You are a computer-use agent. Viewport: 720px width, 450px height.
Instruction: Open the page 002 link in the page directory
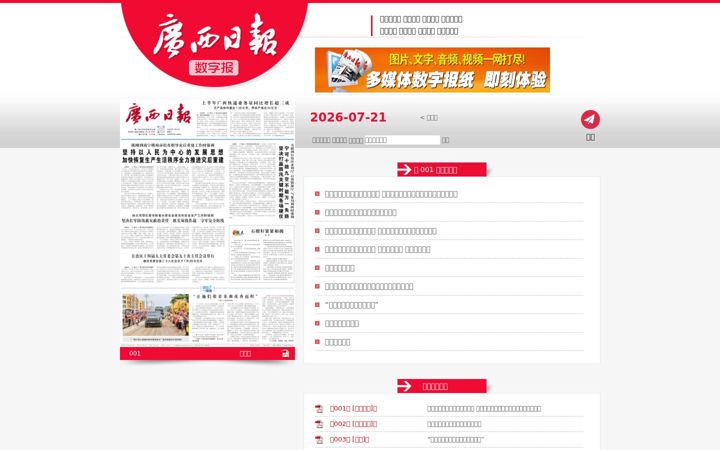pos(353,424)
